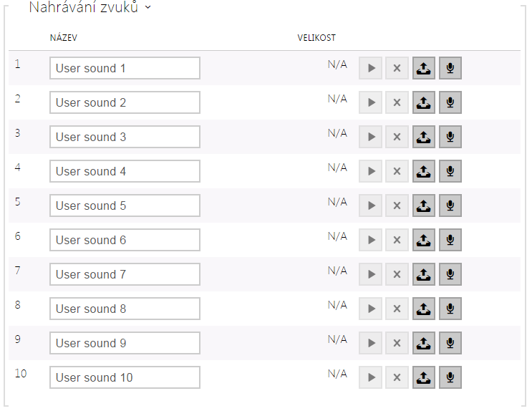Screen dimensions: 532x411
Task: Record User sound 10 via microphone icon
Action: coord(450,377)
